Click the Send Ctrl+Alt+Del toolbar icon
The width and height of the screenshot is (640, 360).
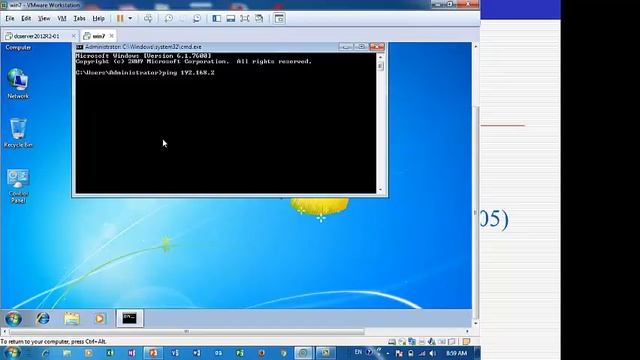click(148, 18)
